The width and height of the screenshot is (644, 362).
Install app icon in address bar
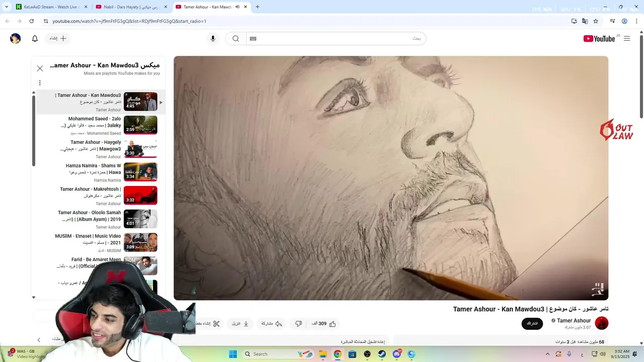point(574,21)
